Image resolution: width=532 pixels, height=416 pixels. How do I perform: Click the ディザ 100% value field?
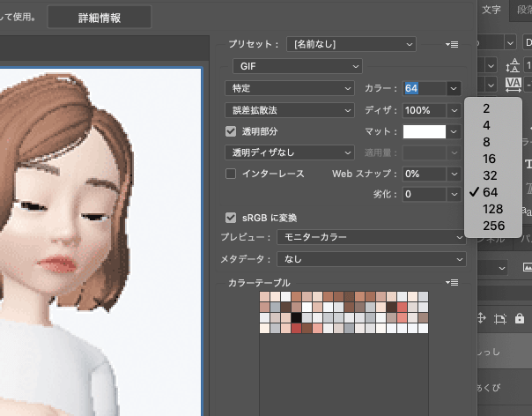(424, 110)
